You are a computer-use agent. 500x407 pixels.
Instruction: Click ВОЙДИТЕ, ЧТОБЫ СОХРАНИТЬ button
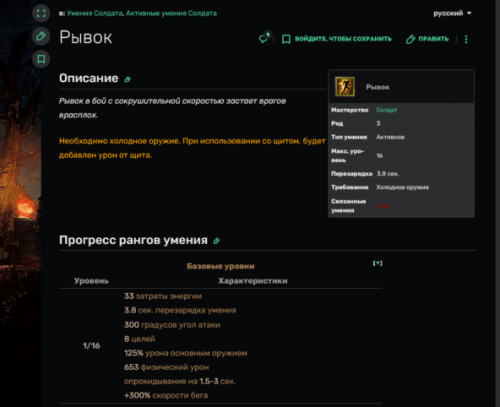click(x=337, y=39)
